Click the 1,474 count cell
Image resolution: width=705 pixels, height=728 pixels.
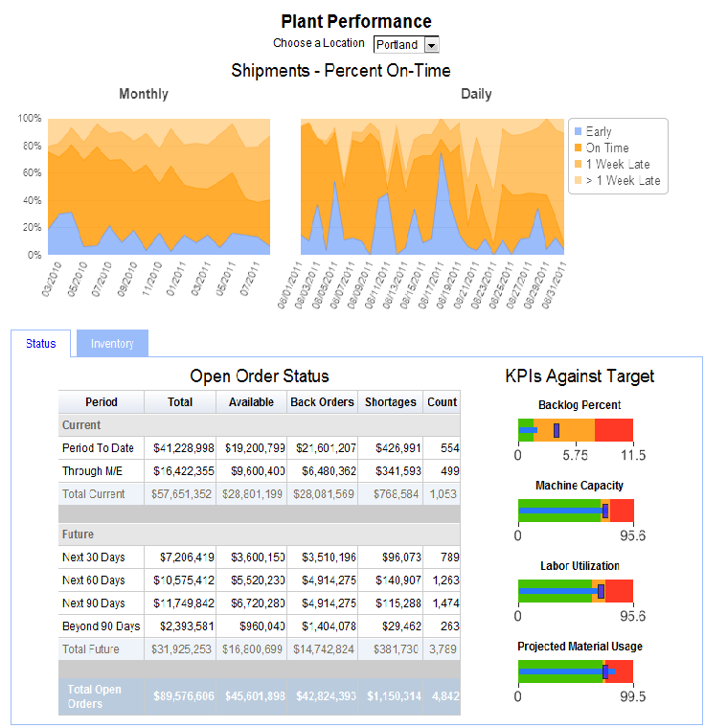tap(443, 603)
